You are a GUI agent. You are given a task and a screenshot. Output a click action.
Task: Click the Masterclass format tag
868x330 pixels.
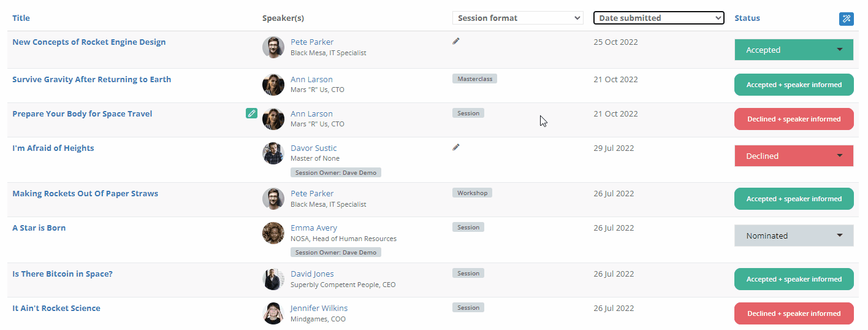tap(474, 79)
